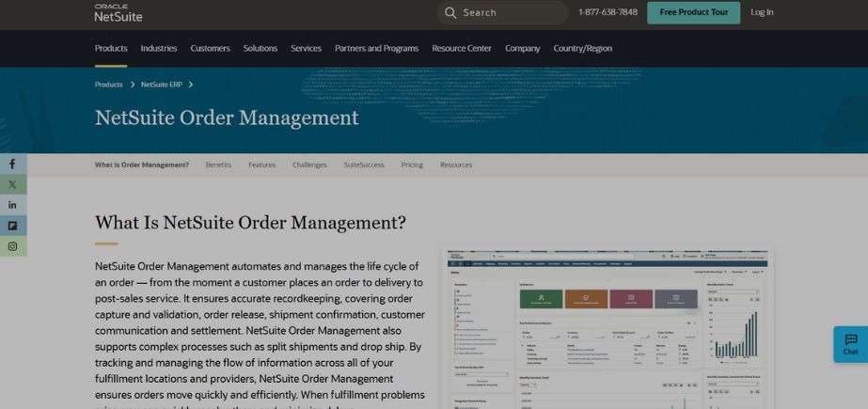
Task: Open the Instagram social icon
Action: 13,246
